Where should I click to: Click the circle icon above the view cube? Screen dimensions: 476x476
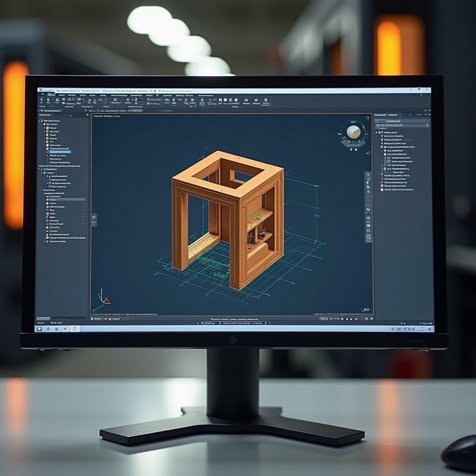[367, 118]
